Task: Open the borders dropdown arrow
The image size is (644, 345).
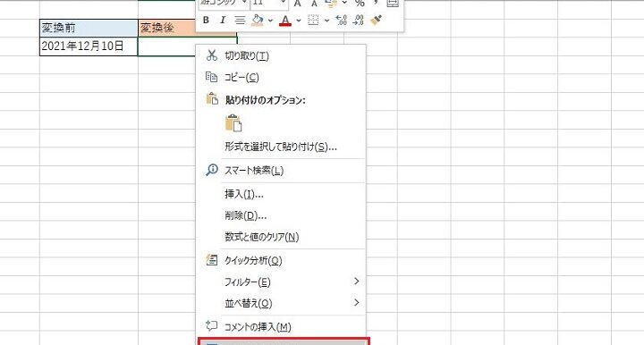Action: point(327,20)
